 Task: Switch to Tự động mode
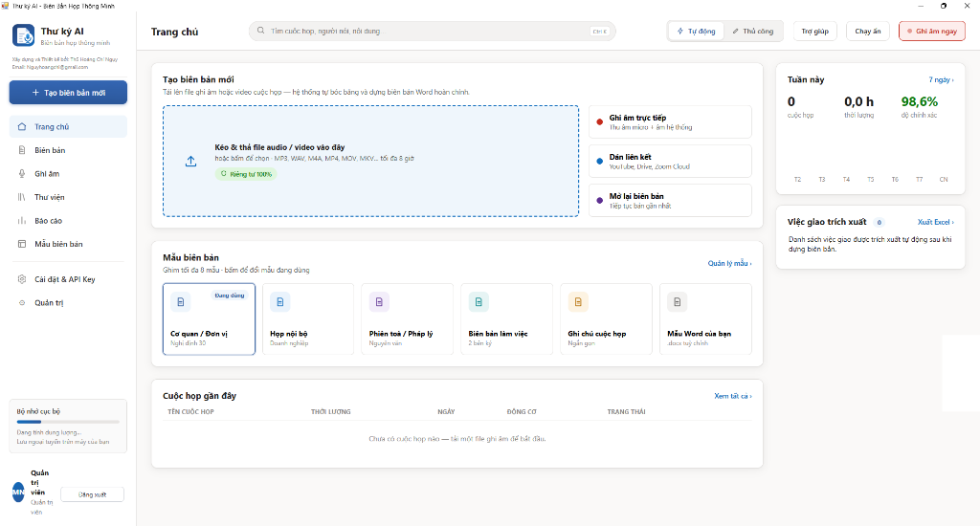pyautogui.click(x=697, y=32)
